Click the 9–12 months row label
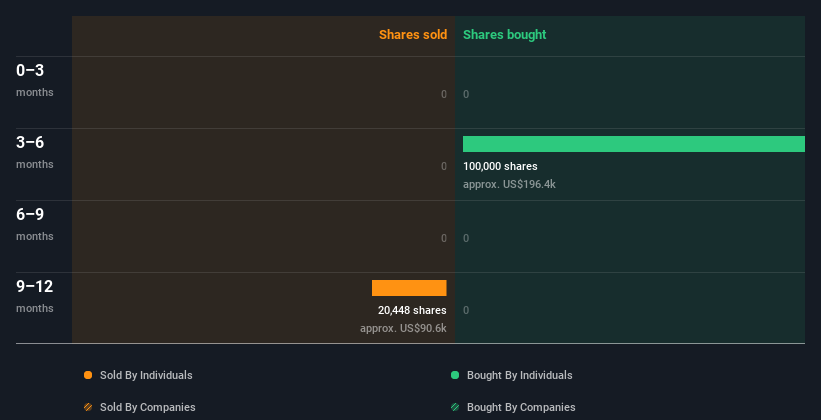This screenshot has width=821, height=420. click(x=35, y=296)
